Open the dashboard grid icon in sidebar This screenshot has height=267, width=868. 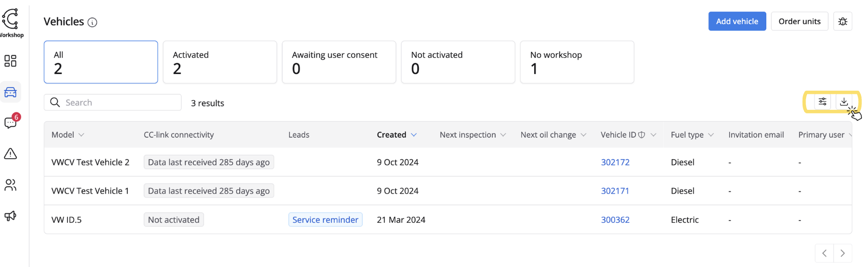(10, 61)
